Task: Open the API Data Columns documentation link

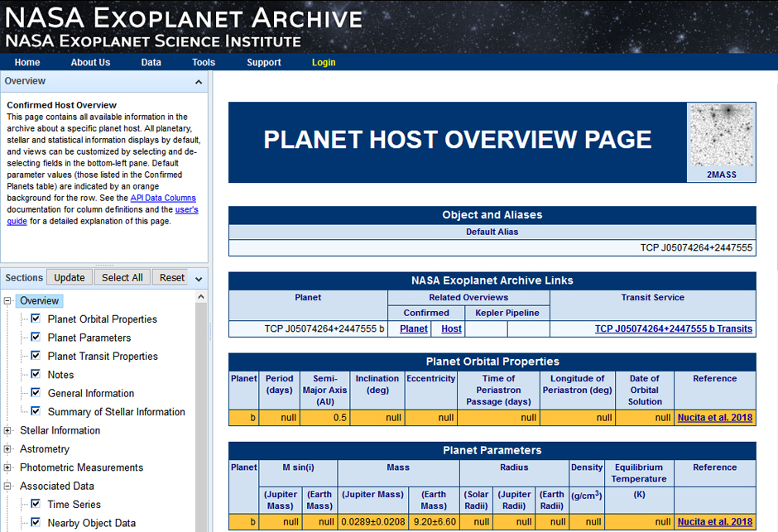Action: tap(163, 198)
